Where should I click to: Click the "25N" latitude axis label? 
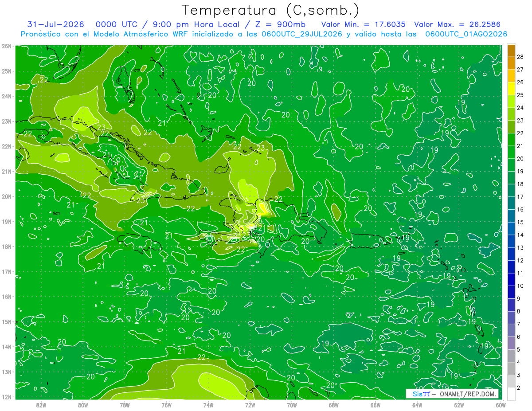pos(7,71)
